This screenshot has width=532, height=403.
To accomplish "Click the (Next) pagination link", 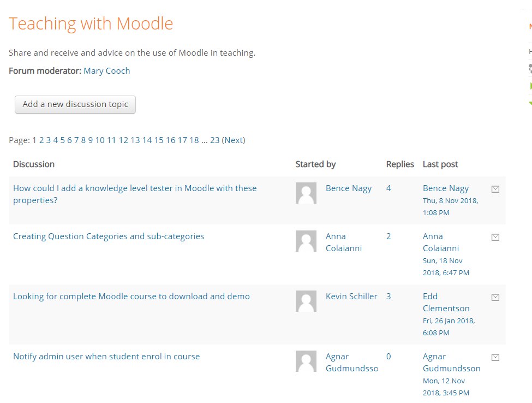I will pos(234,140).
